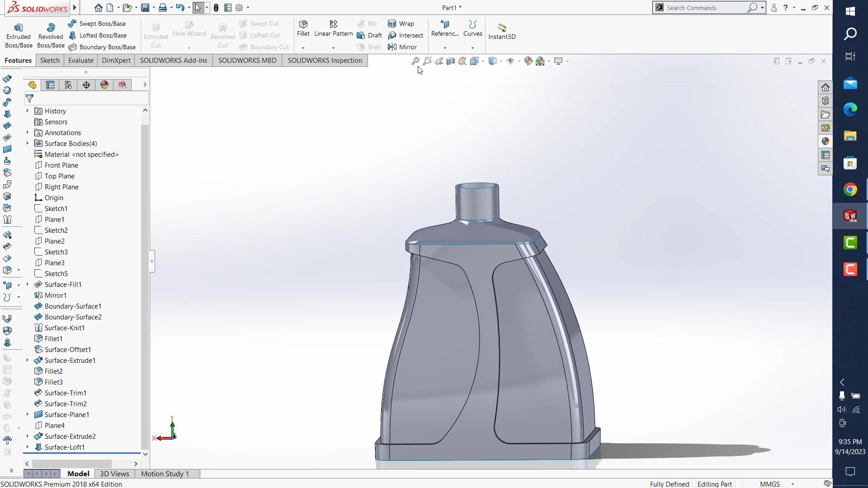
Task: Click the Section View icon
Action: click(x=450, y=61)
